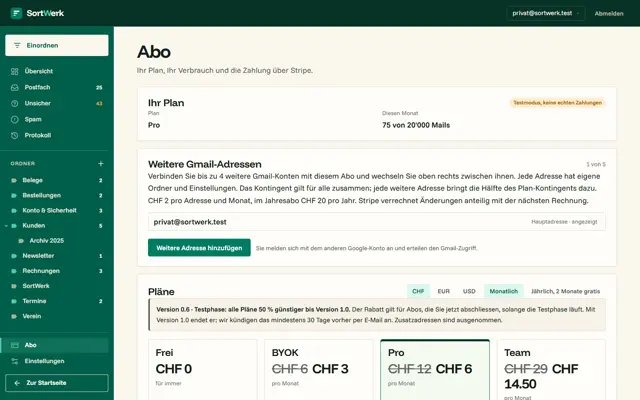Viewport: 640px width, 400px height.
Task: Select the Bestellungen folder
Action: tap(57, 195)
